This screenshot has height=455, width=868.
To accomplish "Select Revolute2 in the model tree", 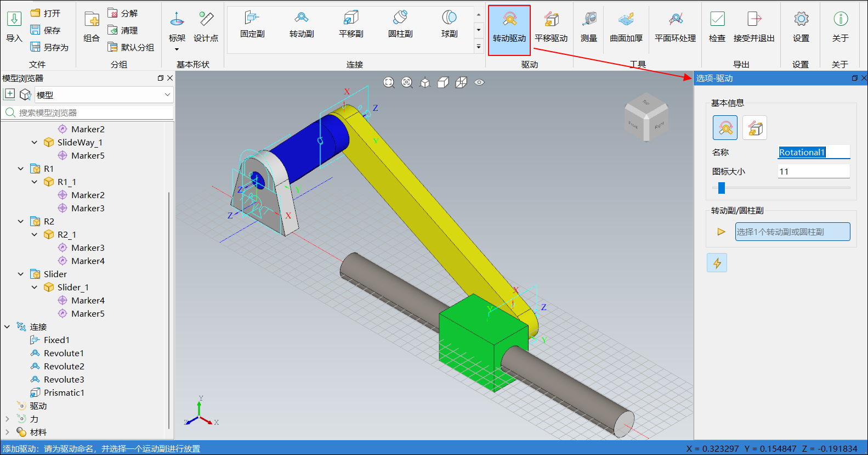I will [64, 366].
